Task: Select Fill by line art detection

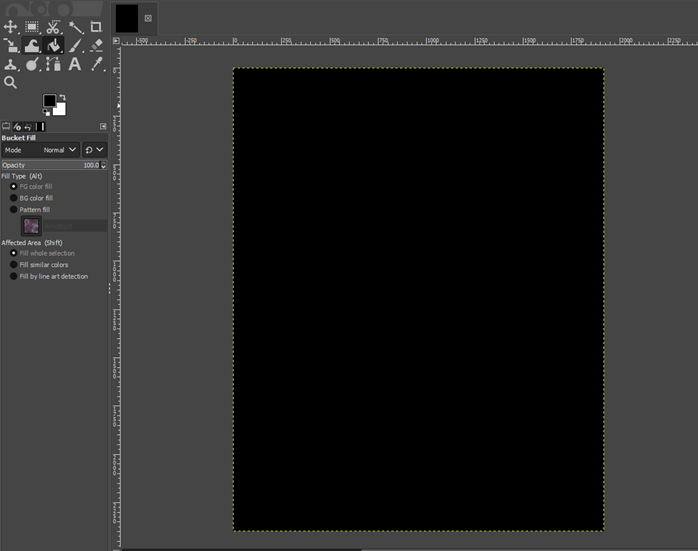Action: 49,276
